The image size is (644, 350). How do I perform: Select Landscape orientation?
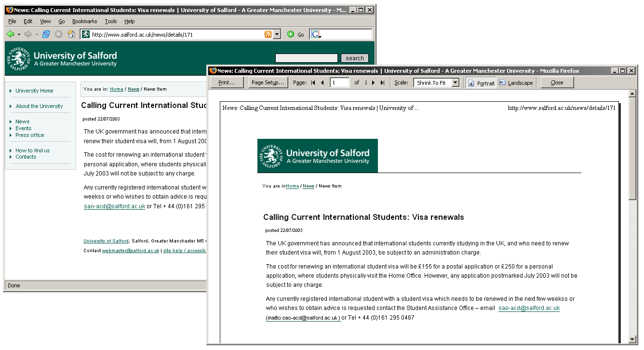pos(516,83)
